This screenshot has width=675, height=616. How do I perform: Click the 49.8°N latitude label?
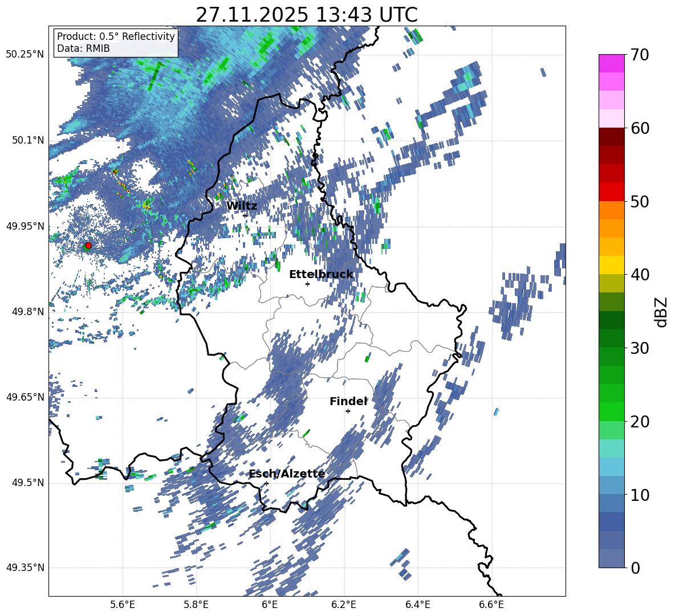pyautogui.click(x=28, y=312)
